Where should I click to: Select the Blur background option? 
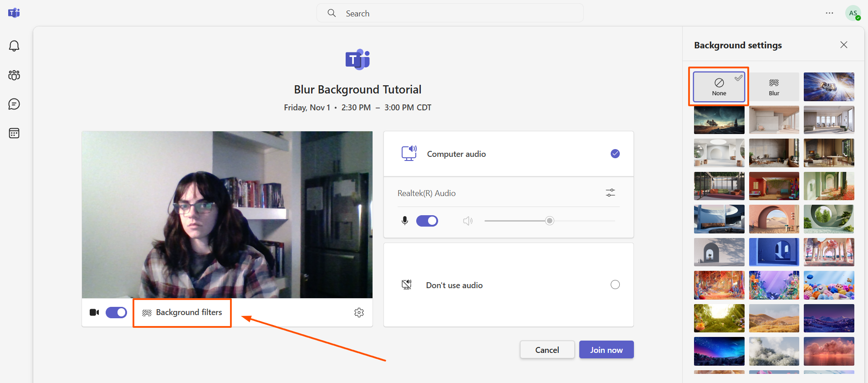(x=774, y=87)
